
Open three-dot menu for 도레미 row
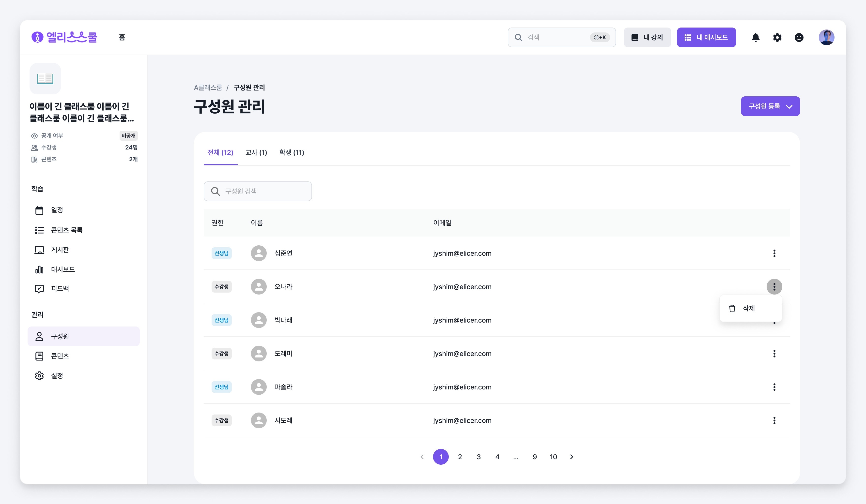(774, 354)
